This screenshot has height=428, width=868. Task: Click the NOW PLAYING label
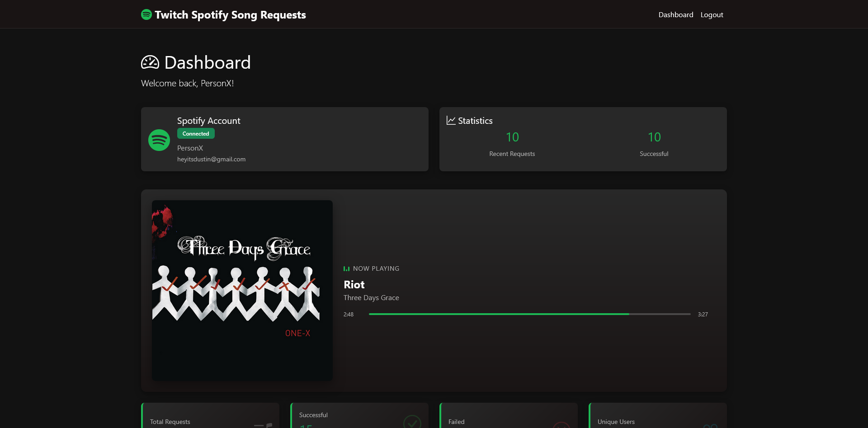click(x=376, y=268)
